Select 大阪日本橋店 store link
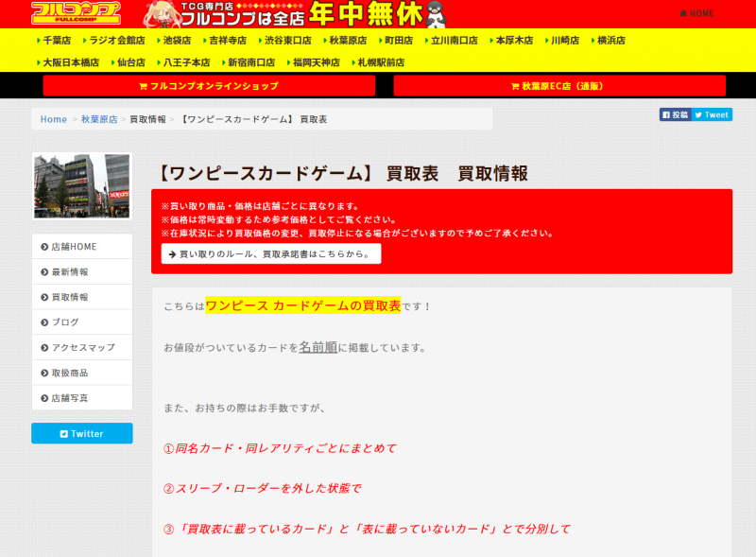The image size is (756, 557). click(68, 62)
